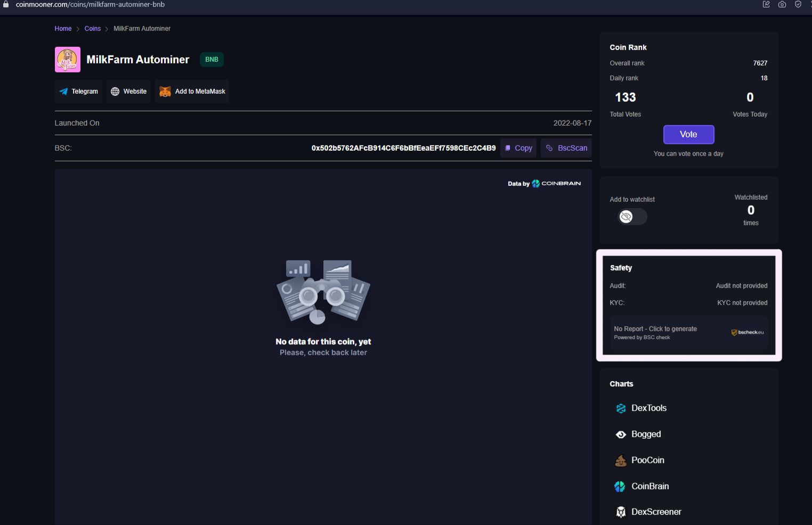Click the browser edit/share icon
The width and height of the screenshot is (812, 525).
point(766,4)
